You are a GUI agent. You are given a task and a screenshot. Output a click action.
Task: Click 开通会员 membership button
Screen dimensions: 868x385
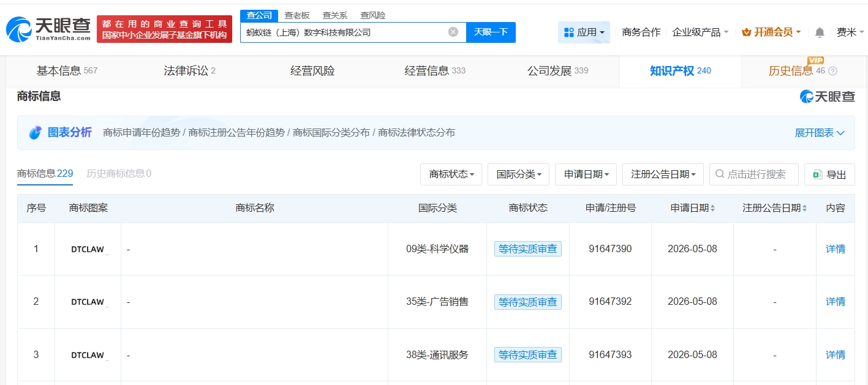coord(771,32)
